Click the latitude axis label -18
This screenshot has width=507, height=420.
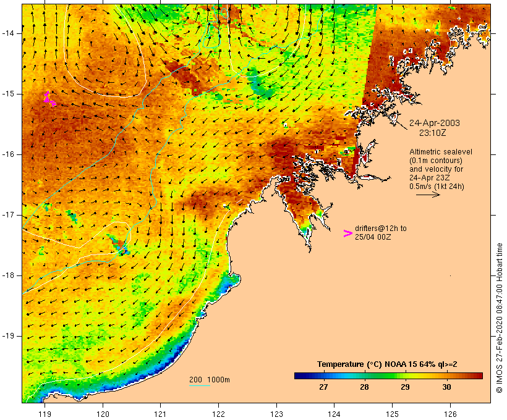[x=8, y=275]
